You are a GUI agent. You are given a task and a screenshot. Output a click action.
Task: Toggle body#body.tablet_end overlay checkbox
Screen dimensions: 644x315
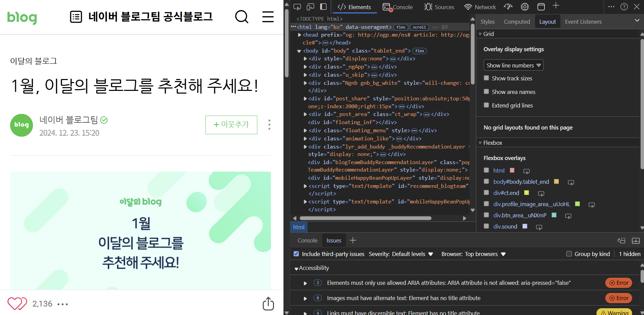[486, 181]
